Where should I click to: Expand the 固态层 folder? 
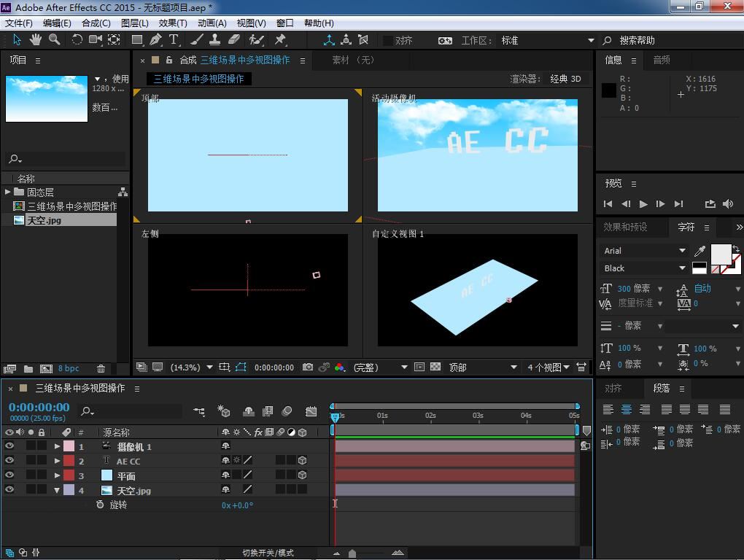click(7, 192)
